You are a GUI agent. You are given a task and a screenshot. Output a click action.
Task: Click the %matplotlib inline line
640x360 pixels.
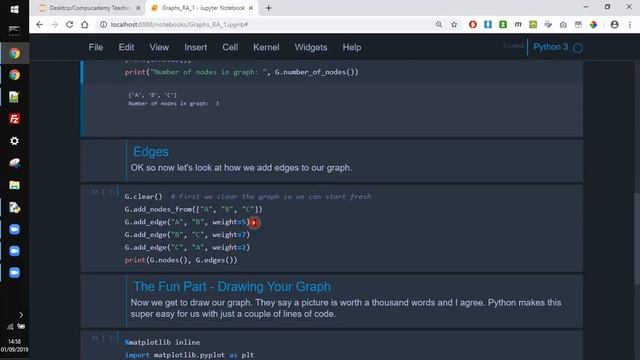(162, 342)
